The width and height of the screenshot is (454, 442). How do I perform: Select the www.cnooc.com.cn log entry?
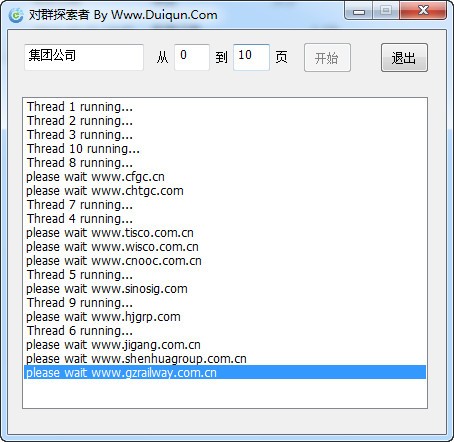pos(225,261)
